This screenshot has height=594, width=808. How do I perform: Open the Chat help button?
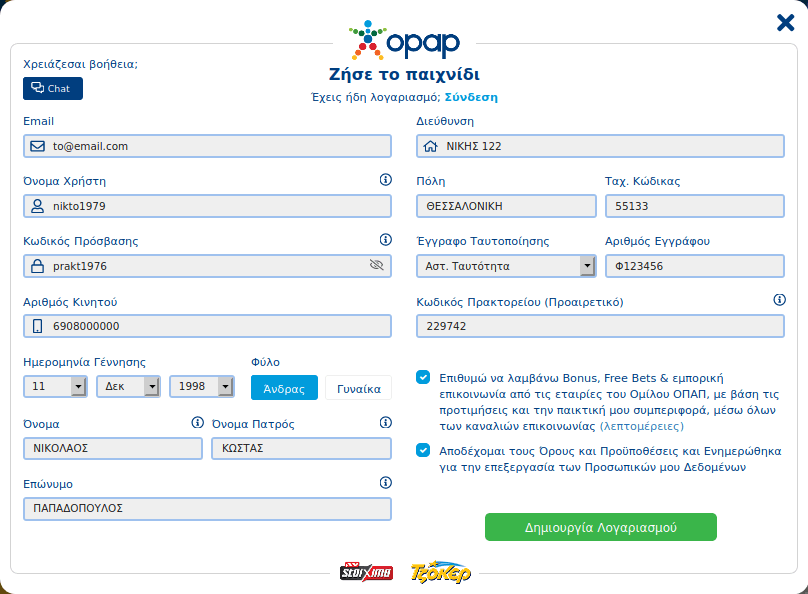coord(53,89)
